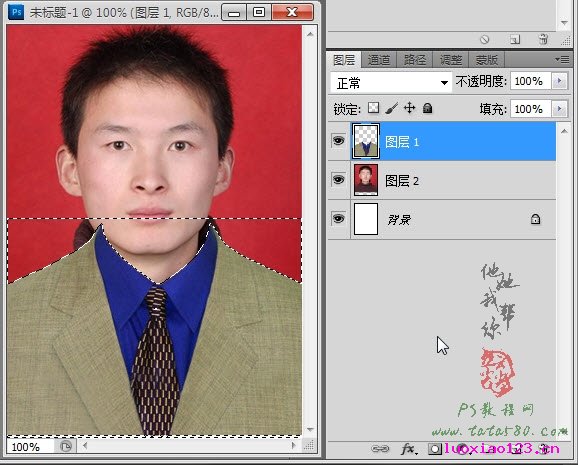Screen dimensions: 578x465
Task: Click the no-entry cancel icon in upper panel
Action: pos(484,39)
